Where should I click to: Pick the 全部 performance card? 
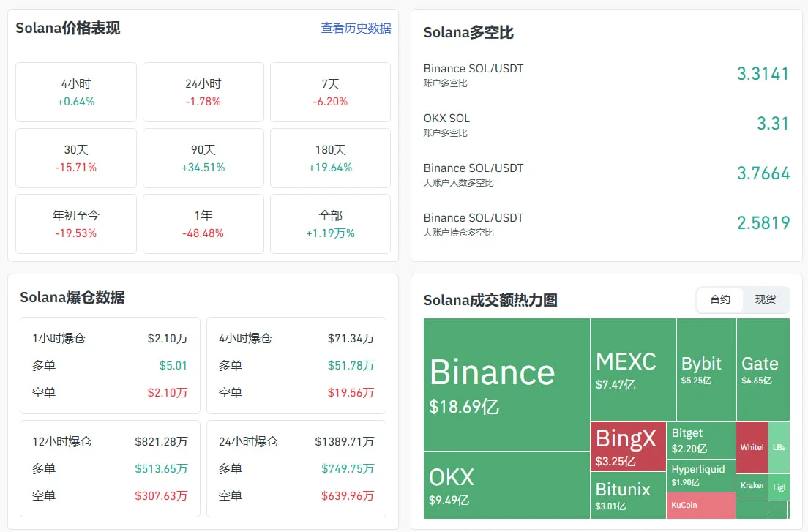[330, 224]
